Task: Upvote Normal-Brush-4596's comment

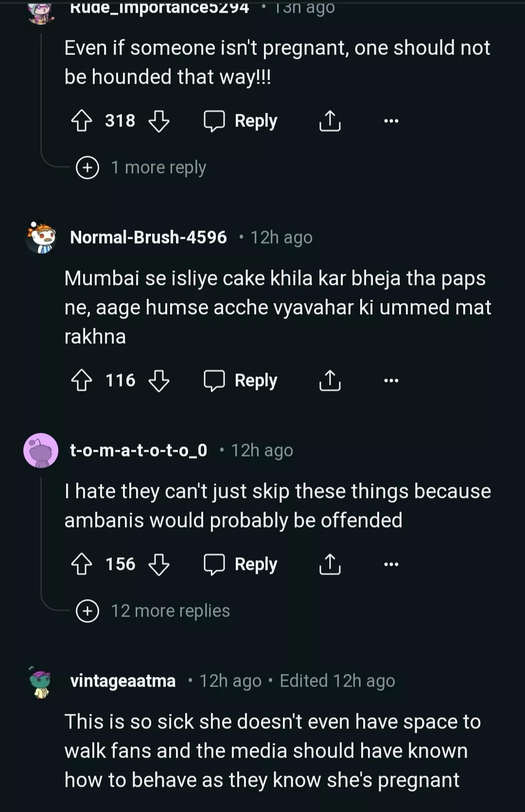Action: coord(82,380)
